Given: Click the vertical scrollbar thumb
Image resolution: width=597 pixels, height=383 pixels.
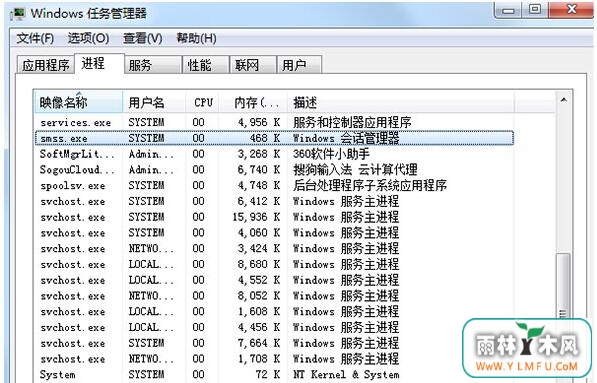Looking at the screenshot, I should pos(563,287).
